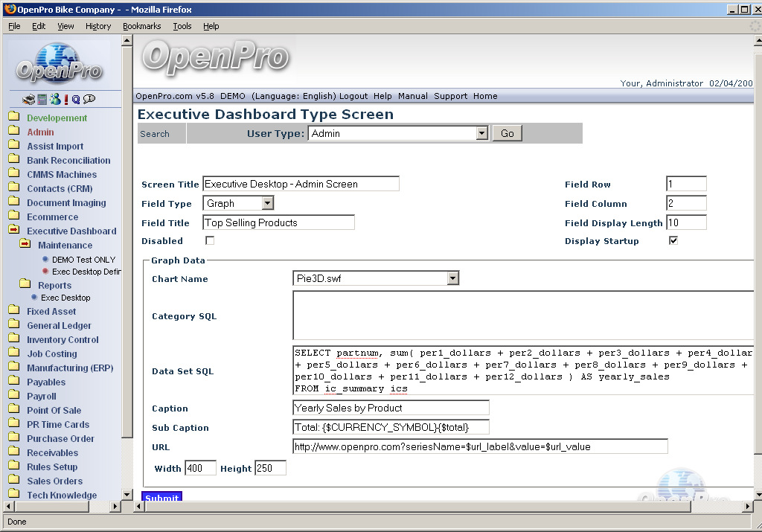Toggle the Disabled checkbox

(x=210, y=241)
